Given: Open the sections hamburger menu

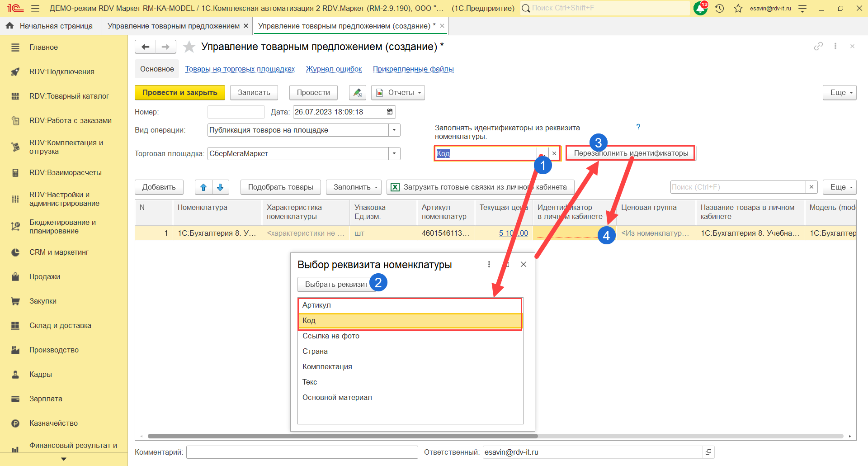Looking at the screenshot, I should [x=35, y=8].
